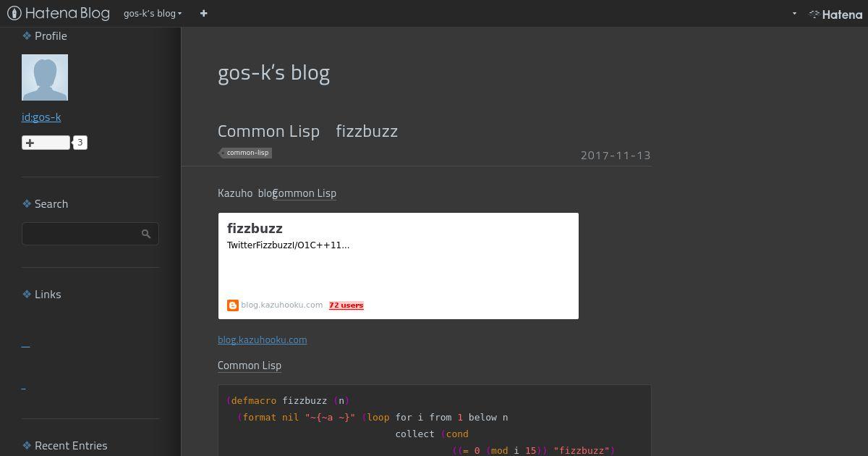Open the blog.kazuhooku.com link below card
Screen dimensions: 868x456
coord(262,339)
